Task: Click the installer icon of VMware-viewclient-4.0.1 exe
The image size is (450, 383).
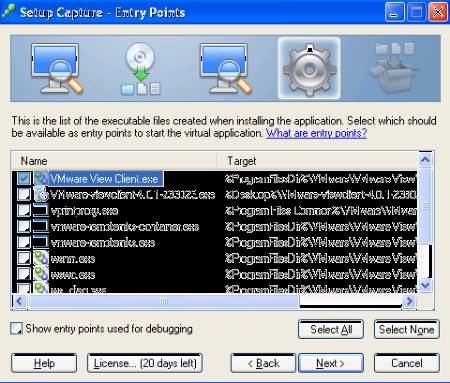Action: (41, 194)
